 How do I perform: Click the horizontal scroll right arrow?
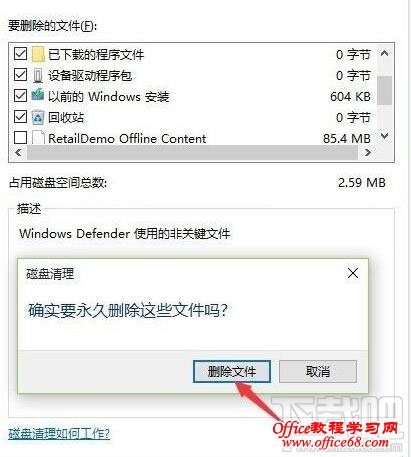coord(368,153)
